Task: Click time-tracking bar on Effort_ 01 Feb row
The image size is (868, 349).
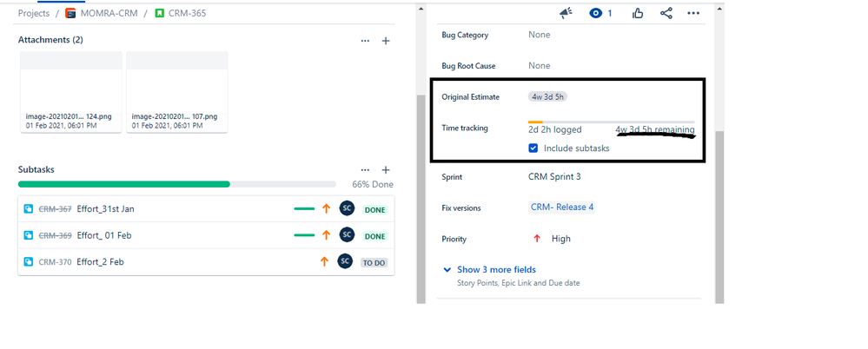Action: pos(304,235)
